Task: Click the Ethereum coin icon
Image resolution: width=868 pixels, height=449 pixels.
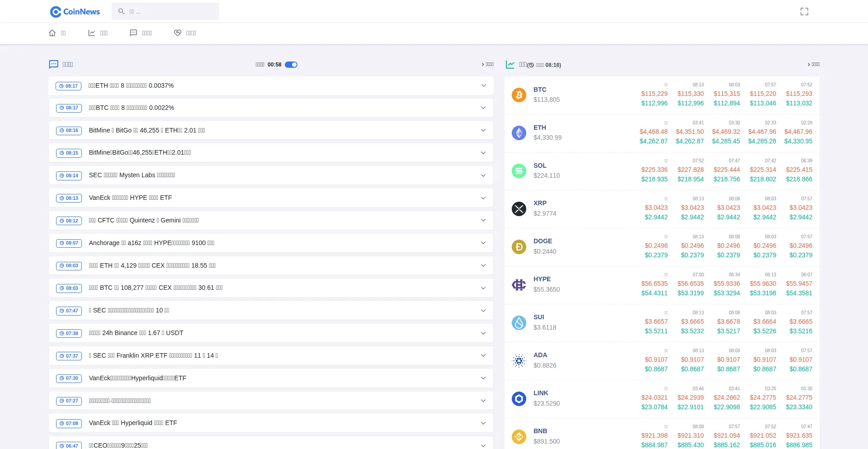Action: 519,133
